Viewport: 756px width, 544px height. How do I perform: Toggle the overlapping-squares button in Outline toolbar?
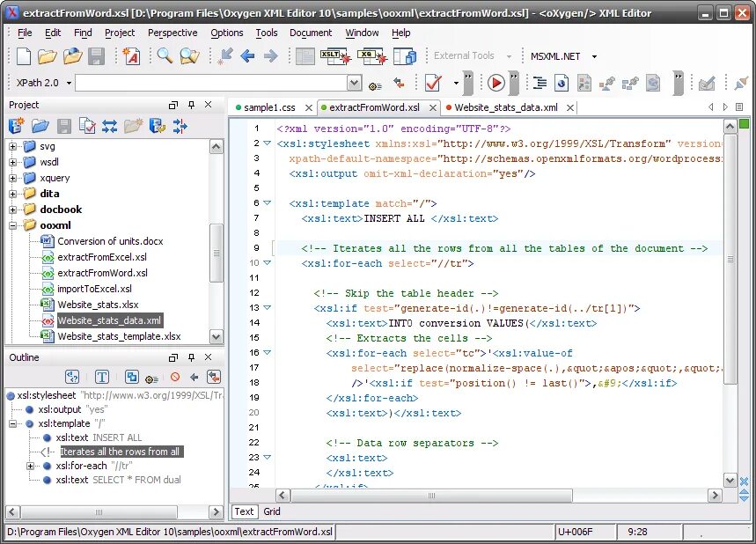pos(131,377)
